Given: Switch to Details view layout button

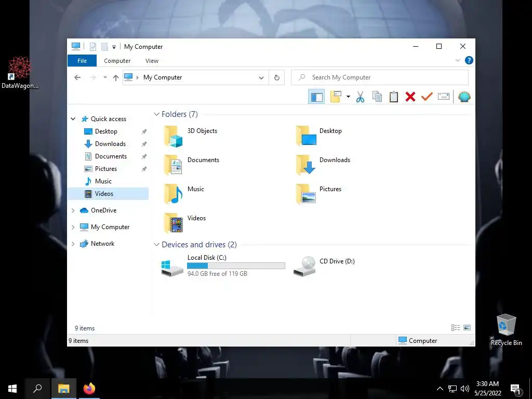Looking at the screenshot, I should (455, 328).
